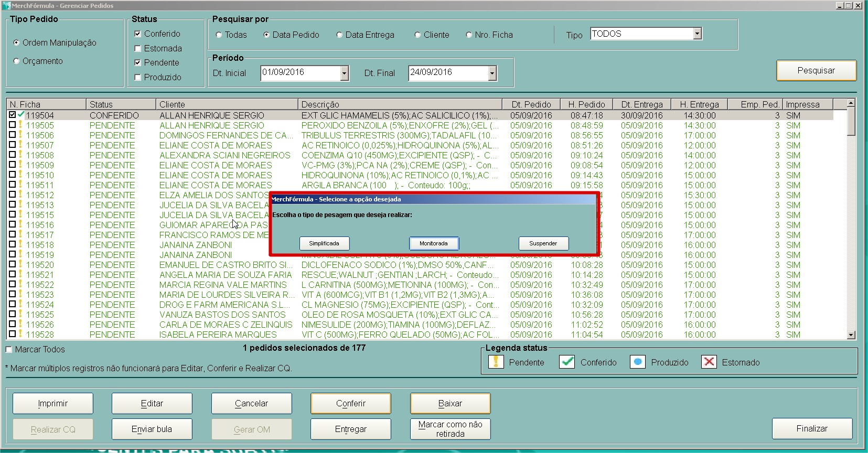Click the pending exclamation icon for ficha 119505
The height and width of the screenshot is (453, 868).
click(20, 125)
